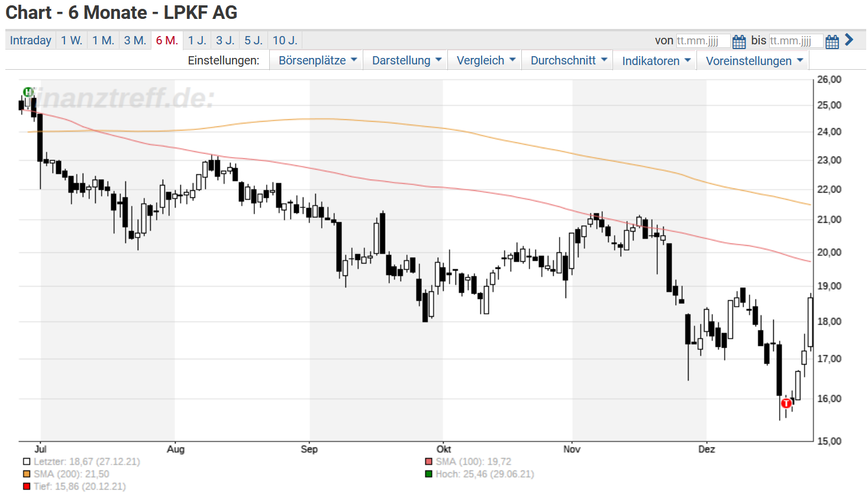Select the 1 J. time range tab
This screenshot has height=496, width=868.
(x=197, y=40)
